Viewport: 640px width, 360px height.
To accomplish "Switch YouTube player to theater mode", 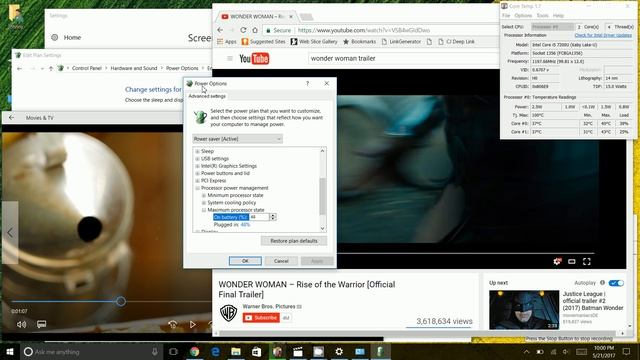I will [x=572, y=261].
